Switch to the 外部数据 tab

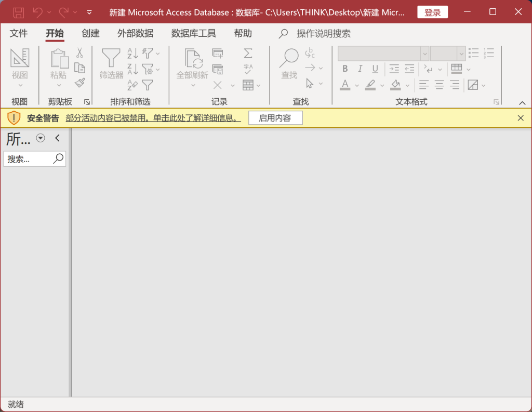pos(135,33)
